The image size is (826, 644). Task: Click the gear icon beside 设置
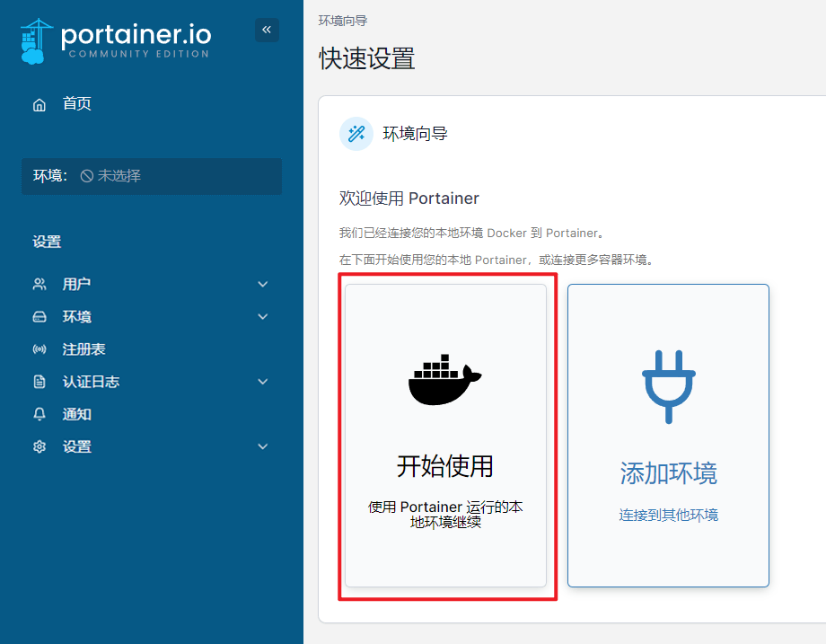coord(40,446)
